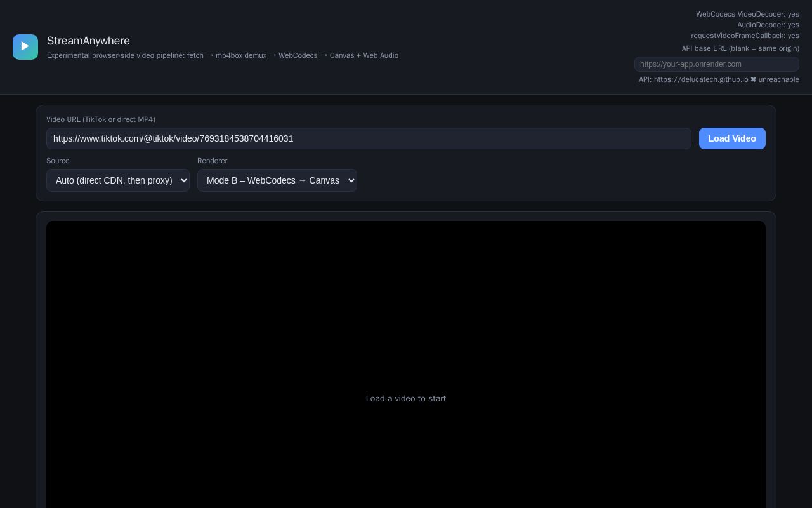
Task: Click the pipeline description subtitle text
Action: tap(223, 55)
